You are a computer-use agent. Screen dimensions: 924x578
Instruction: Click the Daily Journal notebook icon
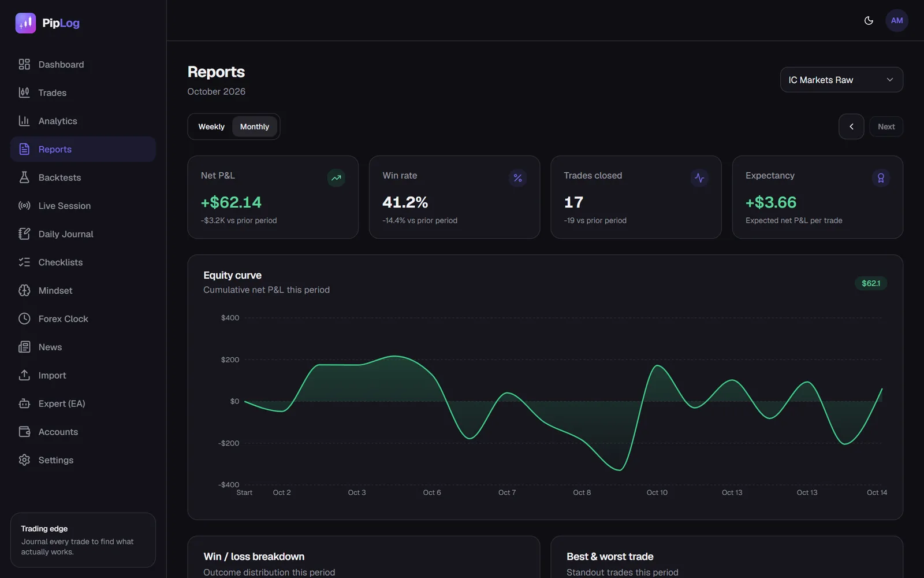24,234
